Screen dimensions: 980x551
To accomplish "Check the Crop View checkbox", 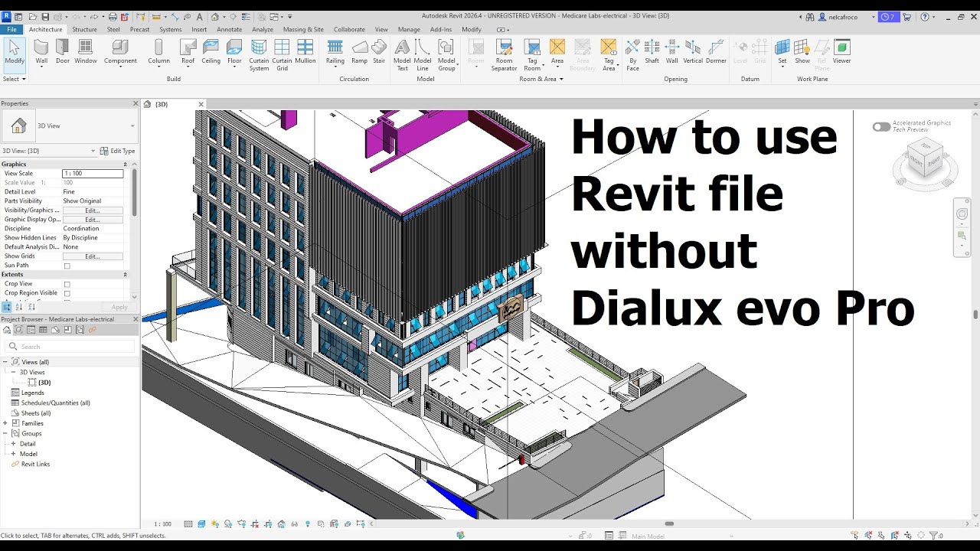I will click(x=67, y=284).
